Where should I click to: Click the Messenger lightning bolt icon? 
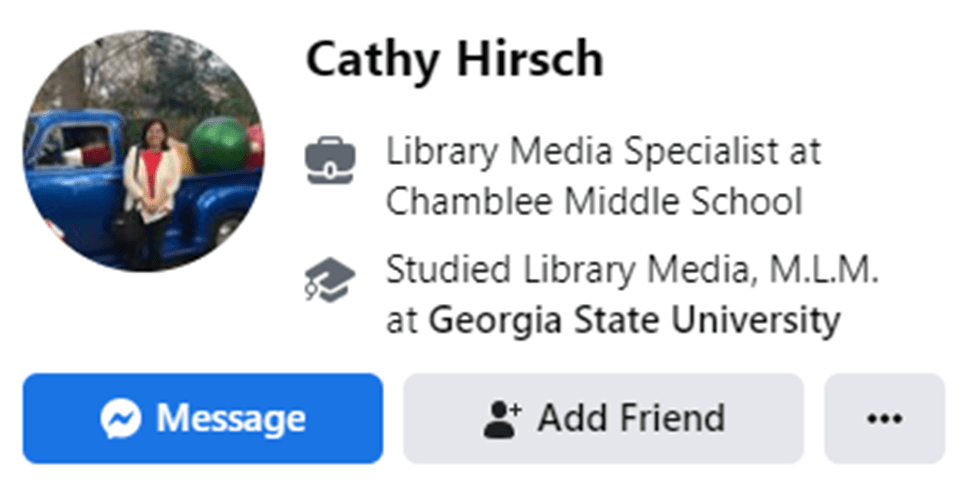coord(120,418)
